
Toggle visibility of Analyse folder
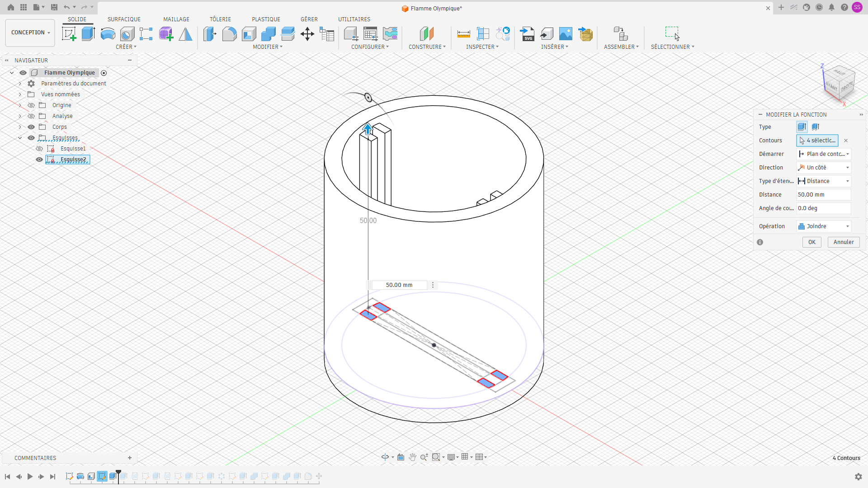(x=31, y=116)
